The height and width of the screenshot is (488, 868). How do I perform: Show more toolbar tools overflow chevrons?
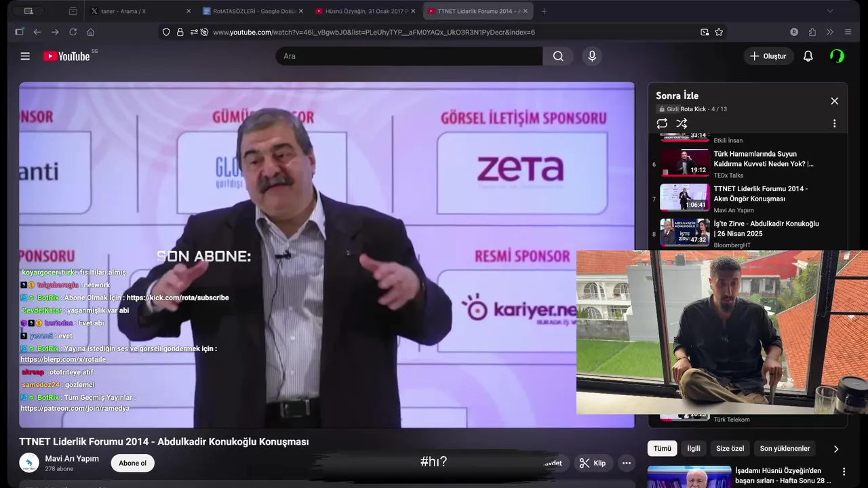(x=830, y=32)
